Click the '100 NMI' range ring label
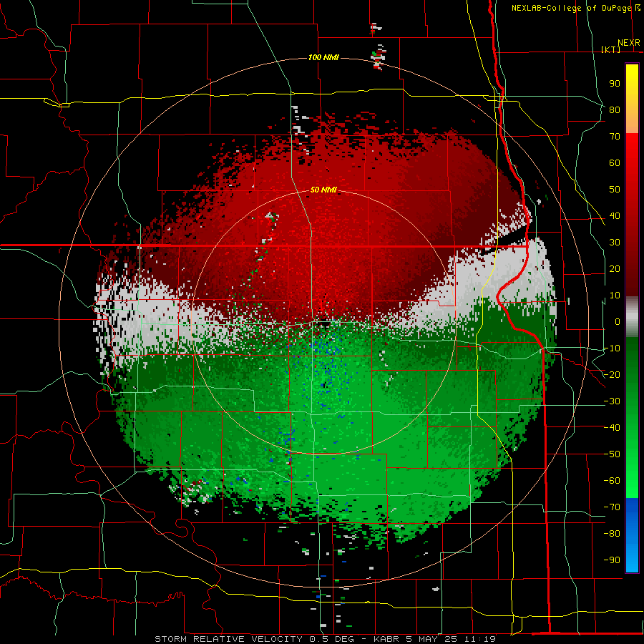 [323, 57]
